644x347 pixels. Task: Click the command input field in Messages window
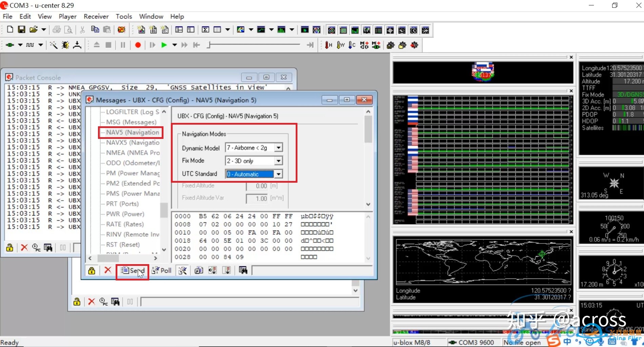tap(312, 270)
